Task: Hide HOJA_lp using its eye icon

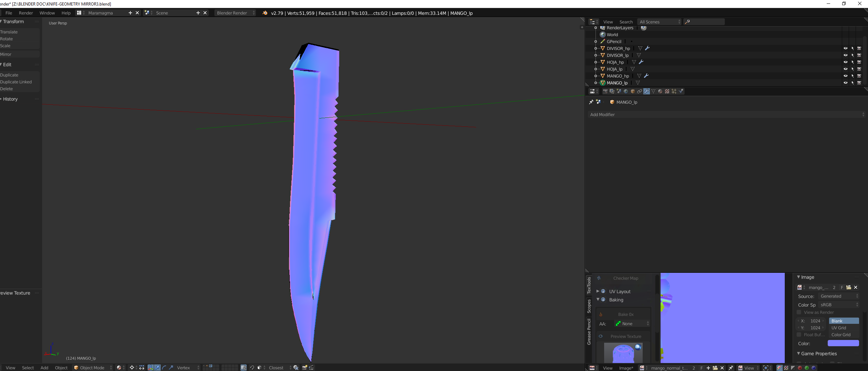Action: click(845, 69)
